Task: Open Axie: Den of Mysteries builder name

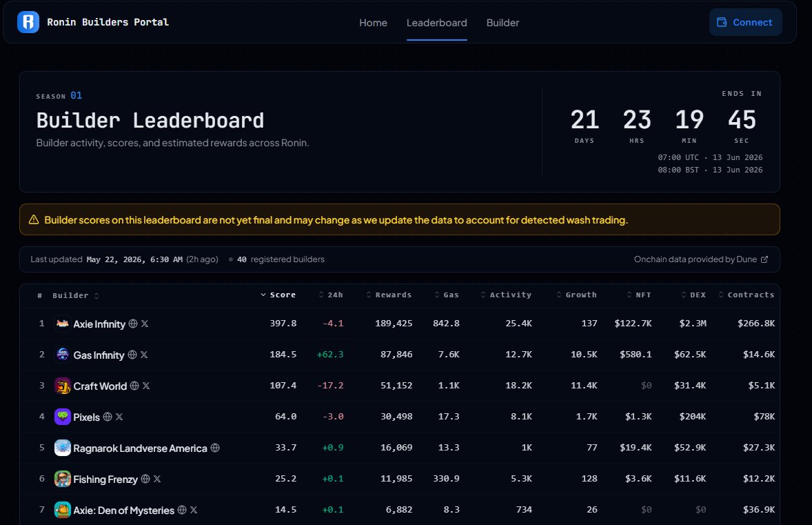Action: [x=124, y=511]
